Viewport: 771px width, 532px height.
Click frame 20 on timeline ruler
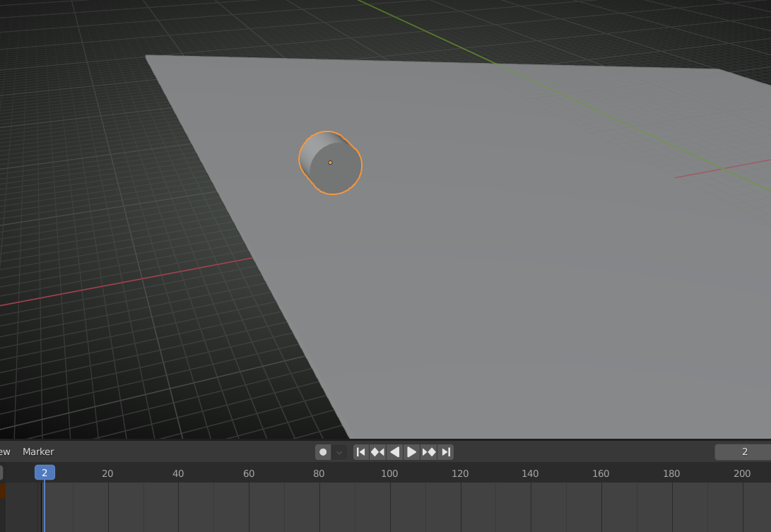pos(107,473)
